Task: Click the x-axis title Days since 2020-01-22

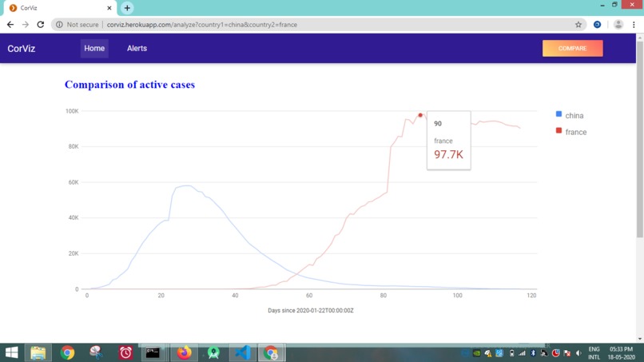Action: (x=311, y=311)
